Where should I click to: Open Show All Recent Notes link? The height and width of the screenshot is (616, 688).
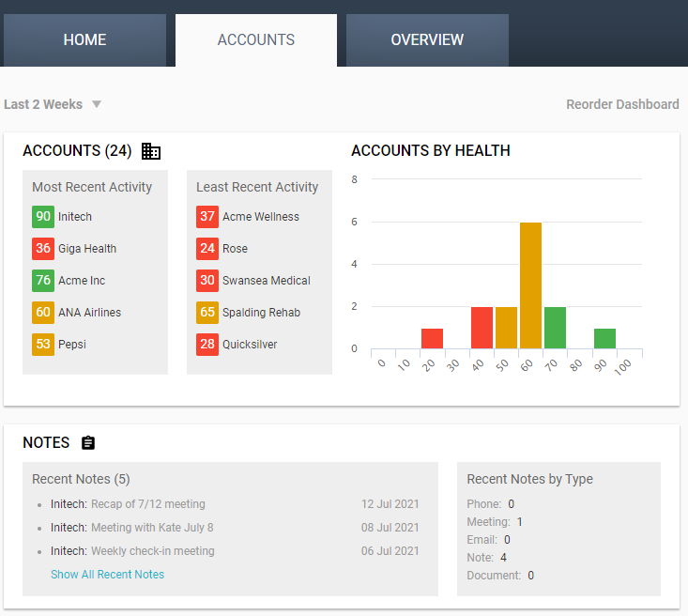click(x=107, y=574)
